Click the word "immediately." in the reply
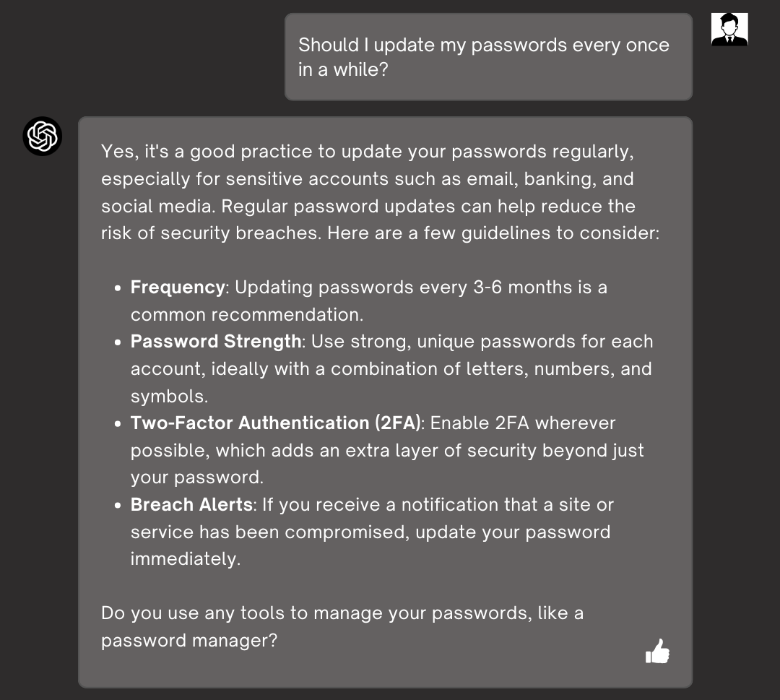Image resolution: width=780 pixels, height=700 pixels. pyautogui.click(x=186, y=558)
